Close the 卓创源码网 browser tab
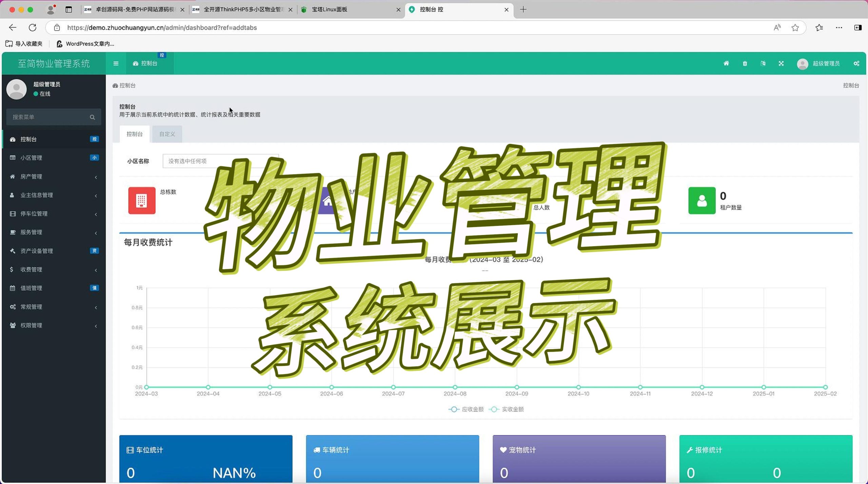This screenshot has width=868, height=484. tap(182, 10)
